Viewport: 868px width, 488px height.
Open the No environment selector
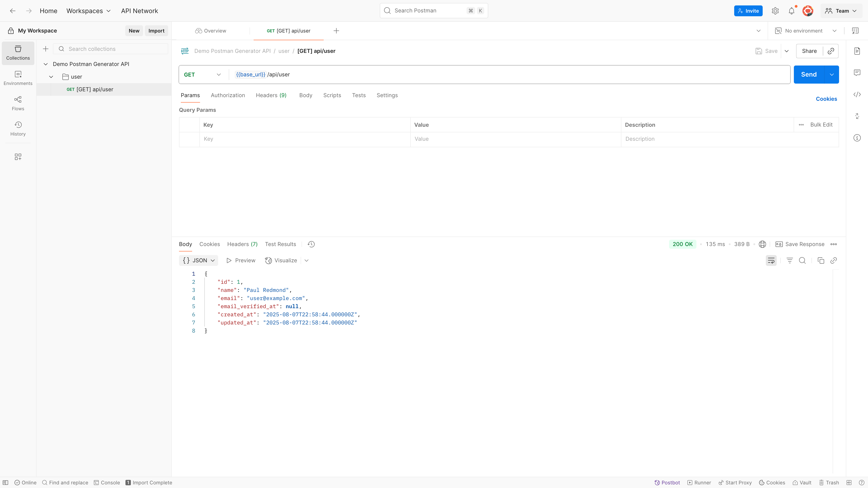pyautogui.click(x=806, y=31)
